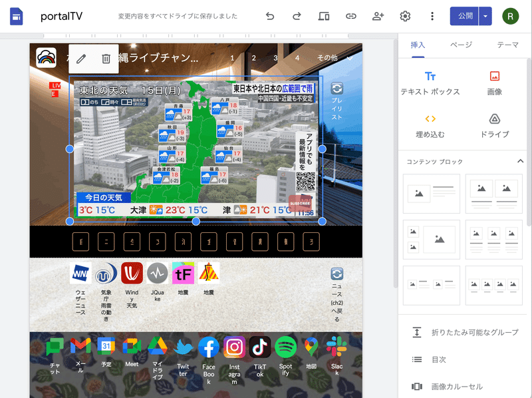Open the Windy 天気 icon
532x398 pixels.
click(132, 273)
